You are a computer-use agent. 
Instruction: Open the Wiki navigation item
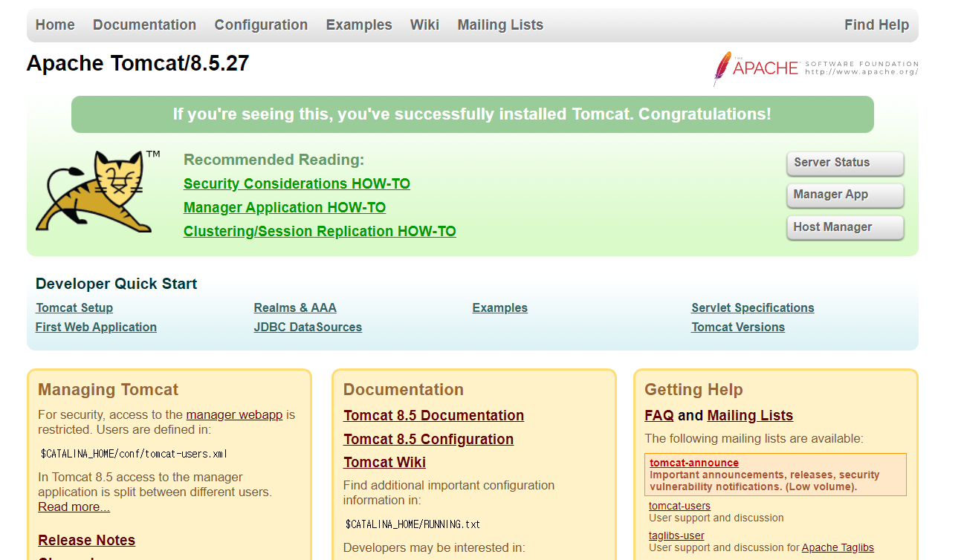424,25
